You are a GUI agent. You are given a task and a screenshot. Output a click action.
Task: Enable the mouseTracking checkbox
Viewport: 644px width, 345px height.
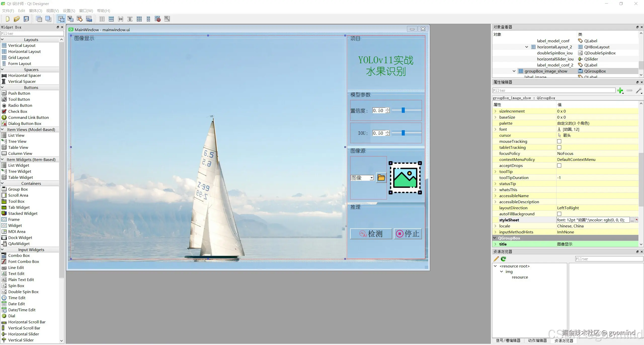559,142
